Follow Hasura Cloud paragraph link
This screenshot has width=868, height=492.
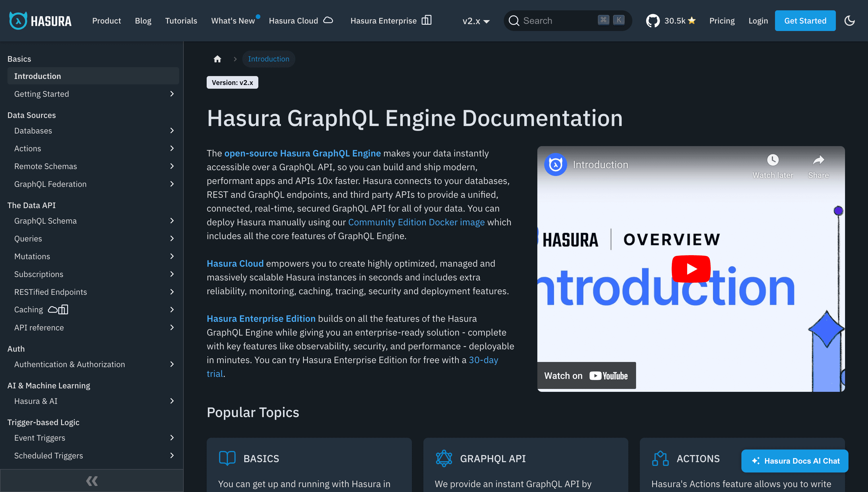[x=235, y=263]
